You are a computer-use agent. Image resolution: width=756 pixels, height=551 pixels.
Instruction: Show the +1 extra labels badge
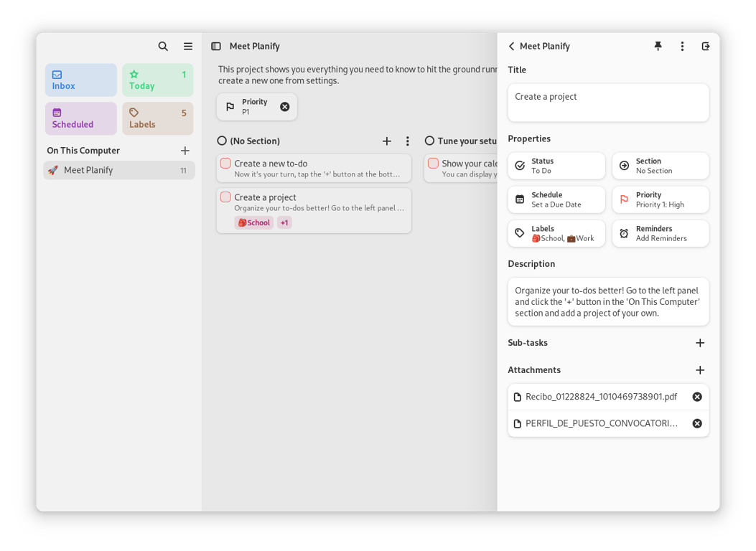coord(284,222)
